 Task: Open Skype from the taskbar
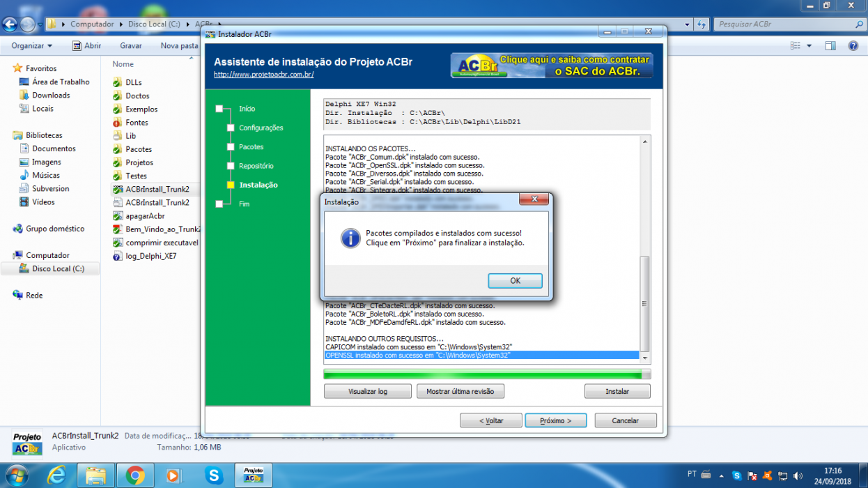[x=215, y=476]
